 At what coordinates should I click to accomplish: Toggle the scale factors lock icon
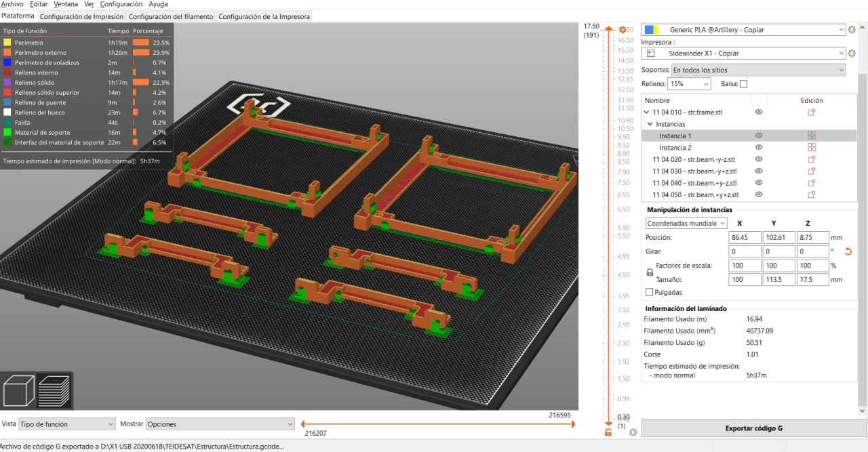point(650,272)
